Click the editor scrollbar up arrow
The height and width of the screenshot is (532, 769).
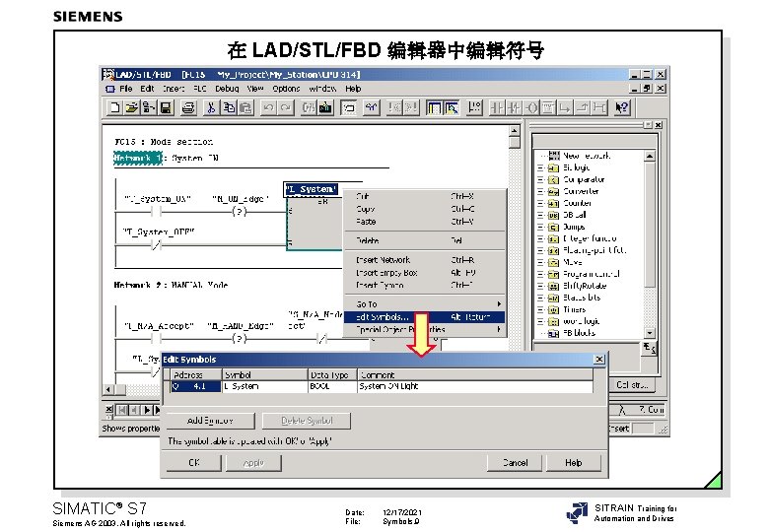point(514,131)
